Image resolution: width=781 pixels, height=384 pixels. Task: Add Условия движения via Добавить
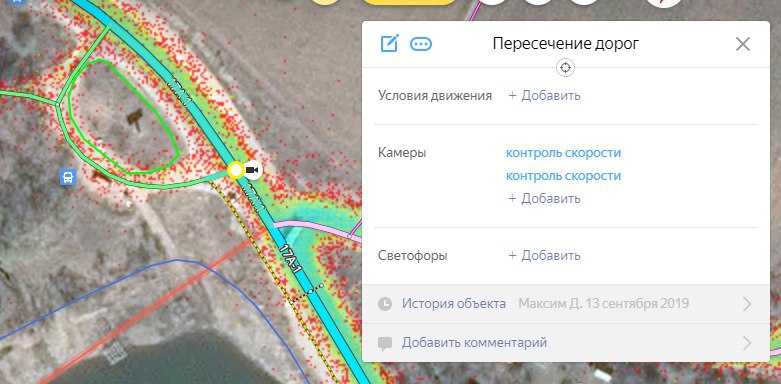544,96
